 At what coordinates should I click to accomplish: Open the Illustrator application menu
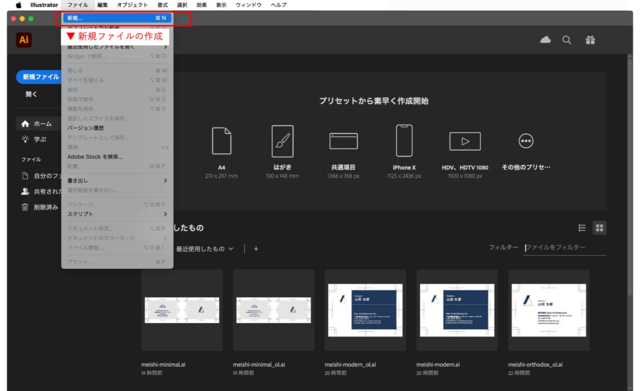pyautogui.click(x=44, y=5)
